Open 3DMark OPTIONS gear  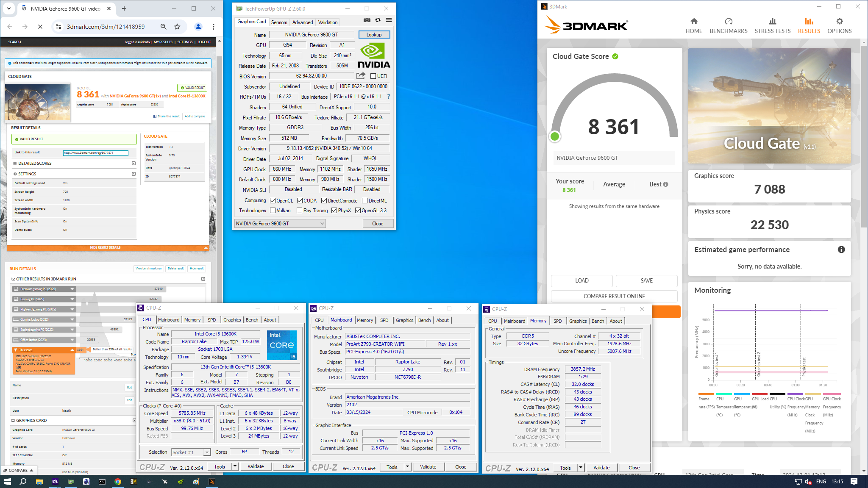[839, 26]
